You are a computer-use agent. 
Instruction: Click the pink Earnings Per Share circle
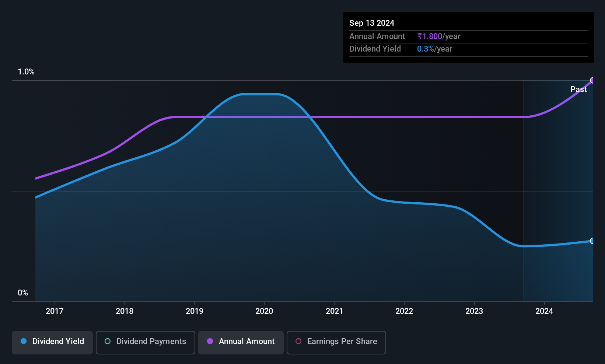298,341
